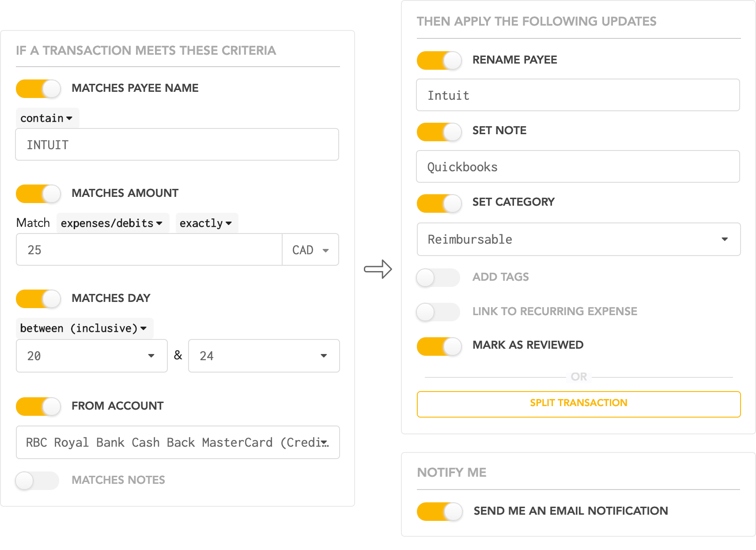
Task: Open the end day dropdown showing 24
Action: click(x=264, y=356)
